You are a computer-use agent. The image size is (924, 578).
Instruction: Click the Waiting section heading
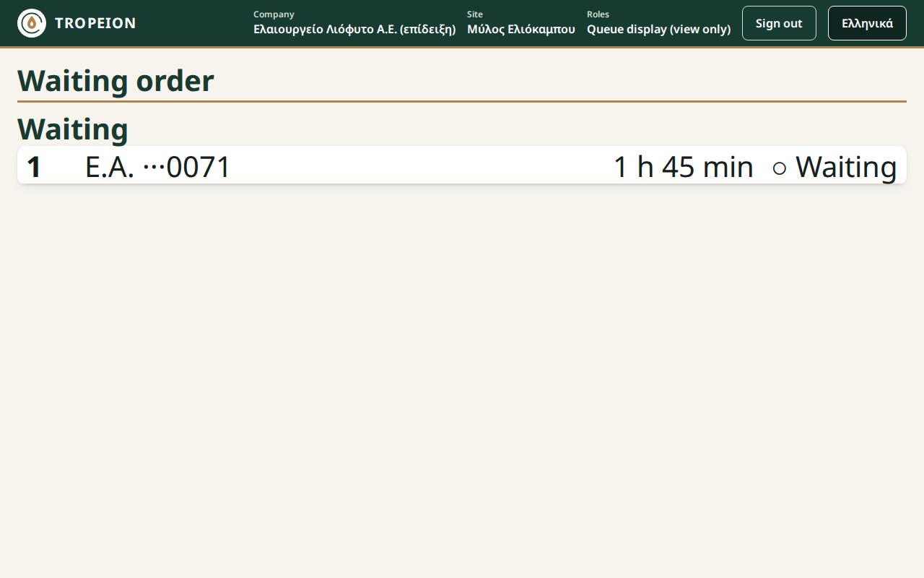click(73, 129)
